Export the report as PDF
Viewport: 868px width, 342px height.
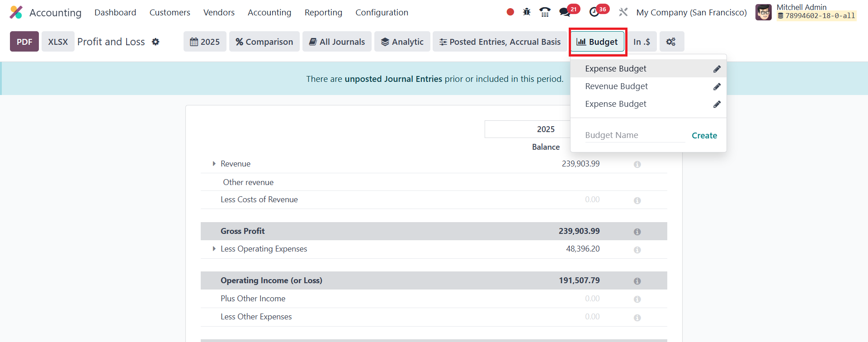(24, 42)
